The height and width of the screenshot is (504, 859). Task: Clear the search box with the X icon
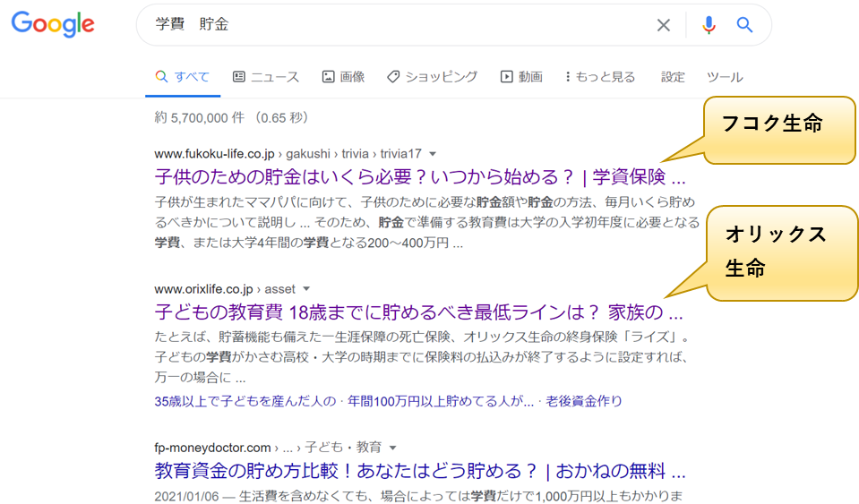point(664,25)
